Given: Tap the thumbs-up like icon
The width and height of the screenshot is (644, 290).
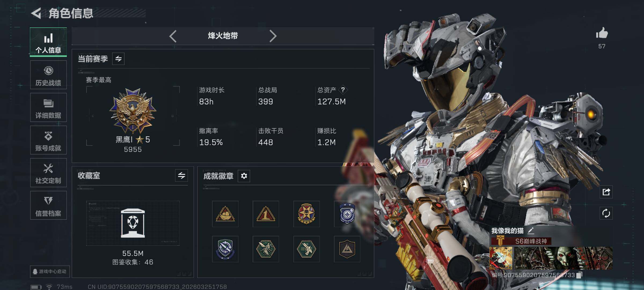Looking at the screenshot, I should tap(602, 33).
